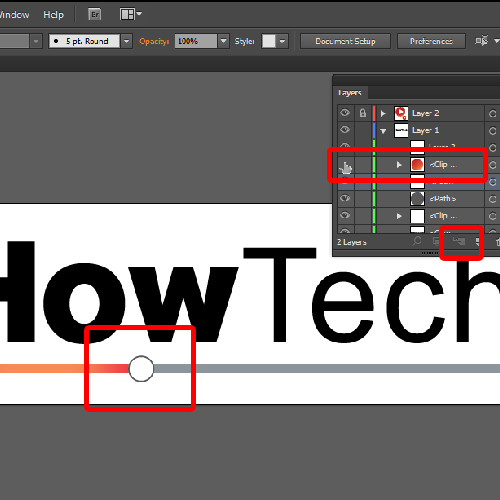
Task: Select the 'Layer 1' name row
Action: point(426,130)
